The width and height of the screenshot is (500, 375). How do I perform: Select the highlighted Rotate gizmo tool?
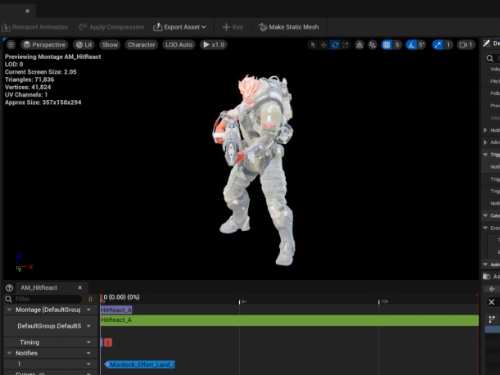point(335,44)
